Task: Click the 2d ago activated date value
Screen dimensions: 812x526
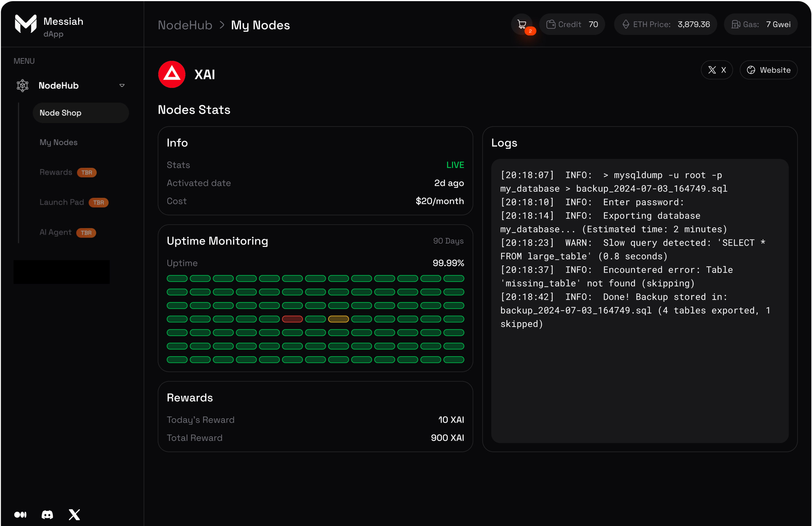Action: 449,183
